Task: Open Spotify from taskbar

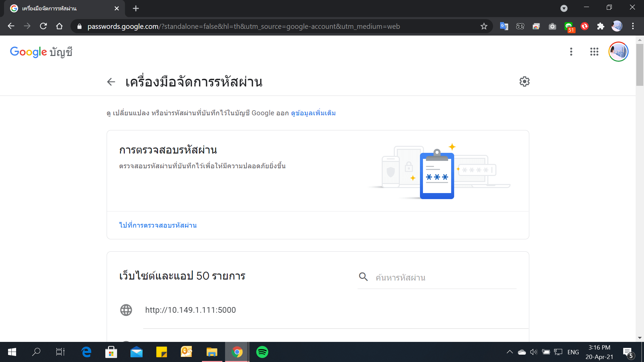Action: [x=262, y=352]
